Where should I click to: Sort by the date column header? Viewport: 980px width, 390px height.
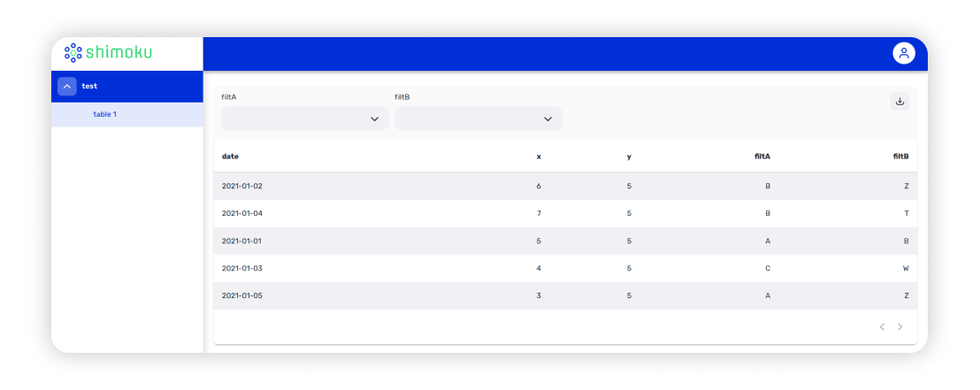coord(230,157)
